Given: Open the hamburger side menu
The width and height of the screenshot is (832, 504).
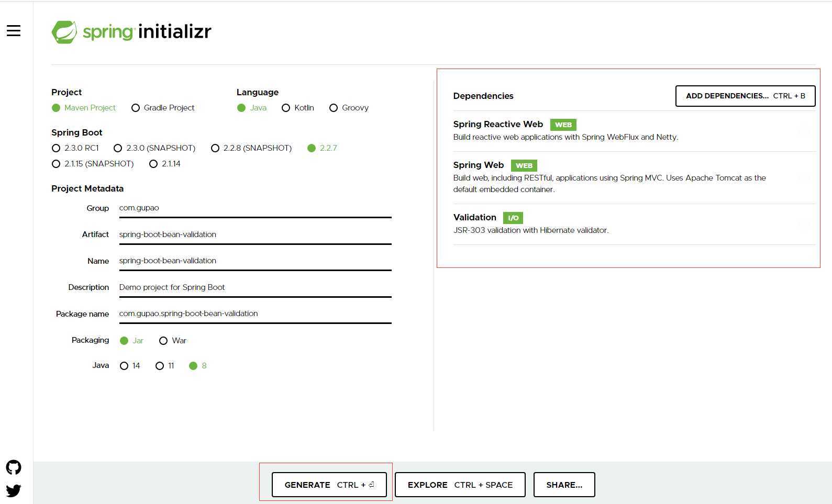Looking at the screenshot, I should (14, 31).
